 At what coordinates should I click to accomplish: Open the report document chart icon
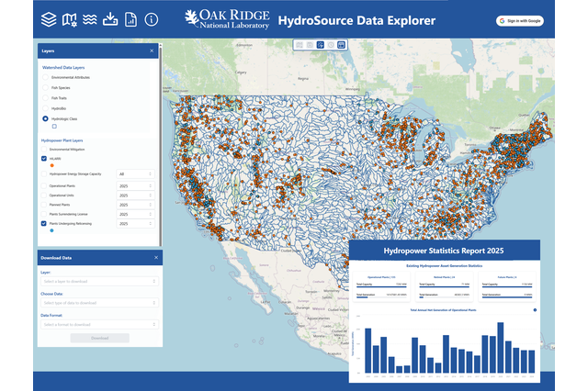[x=130, y=19]
